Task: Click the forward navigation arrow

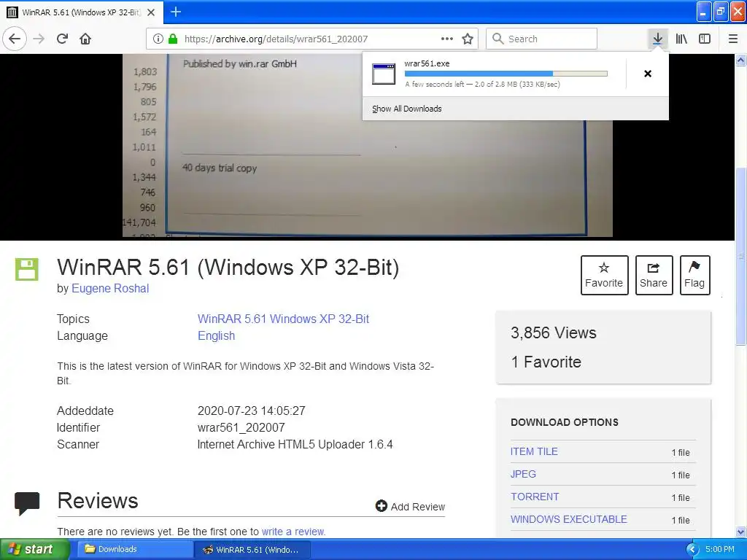Action: tap(39, 39)
